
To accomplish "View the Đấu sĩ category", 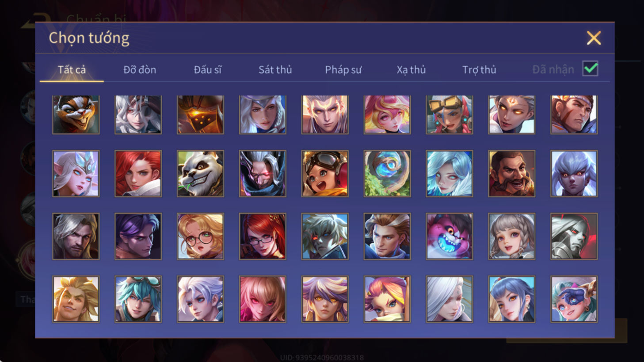I will click(x=208, y=70).
